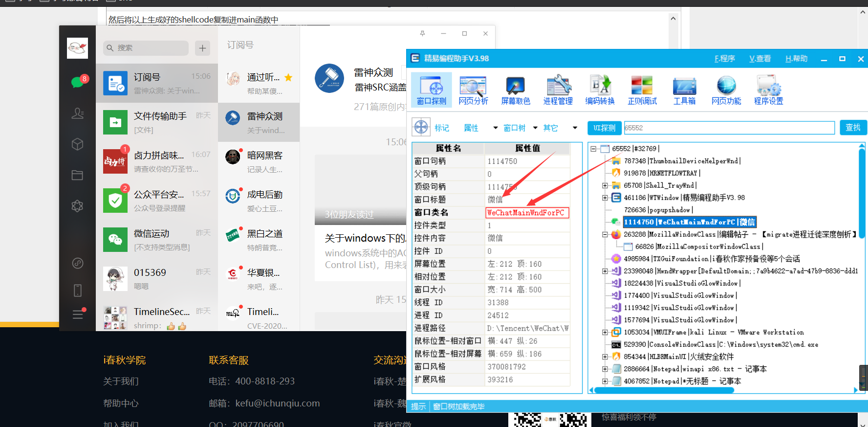
Task: Select the 雷神众测 subscription account
Action: point(259,122)
